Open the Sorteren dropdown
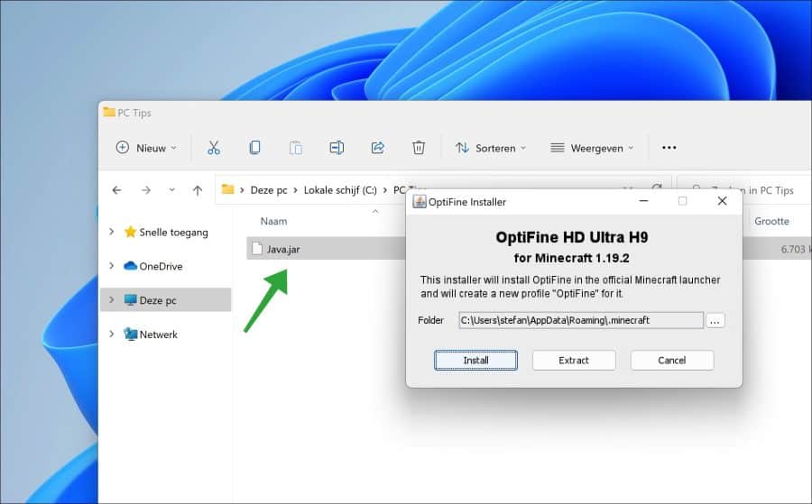 491,148
